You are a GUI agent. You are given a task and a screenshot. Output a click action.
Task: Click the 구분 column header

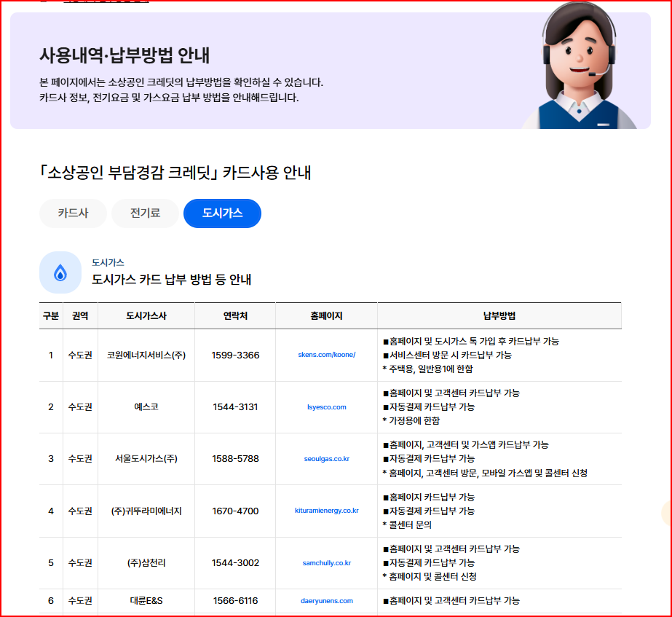tap(51, 316)
